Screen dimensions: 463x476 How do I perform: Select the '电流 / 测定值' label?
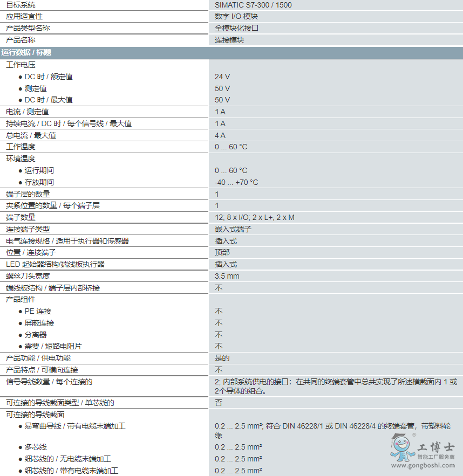pyautogui.click(x=28, y=112)
